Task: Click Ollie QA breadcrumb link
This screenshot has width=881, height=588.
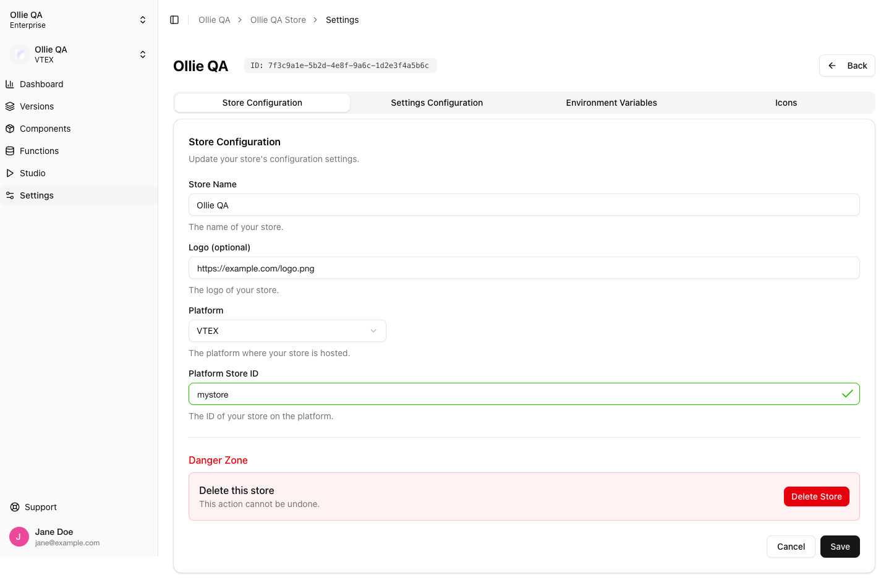Action: 215,20
